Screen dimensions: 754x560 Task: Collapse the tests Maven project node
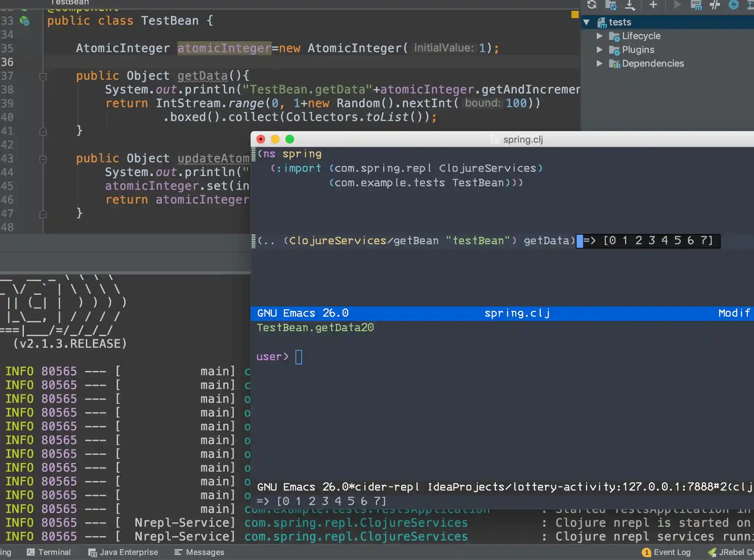click(587, 22)
